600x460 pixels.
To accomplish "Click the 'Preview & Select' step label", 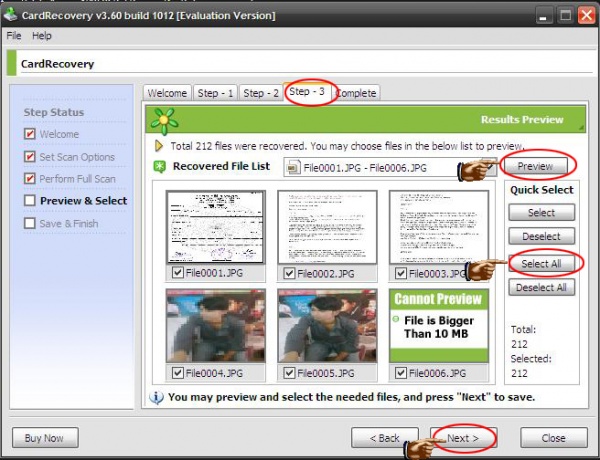I will 83,201.
